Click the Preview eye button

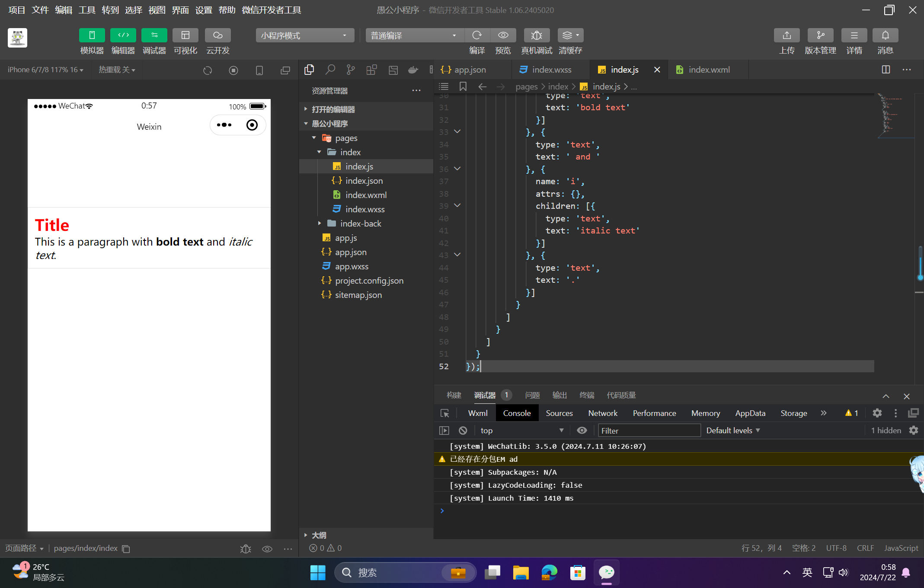coord(503,35)
